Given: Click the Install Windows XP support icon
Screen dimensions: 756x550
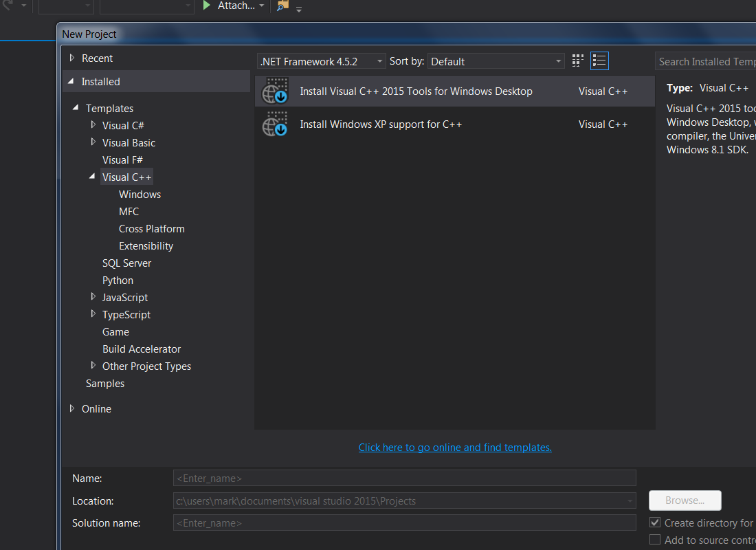Looking at the screenshot, I should click(276, 124).
